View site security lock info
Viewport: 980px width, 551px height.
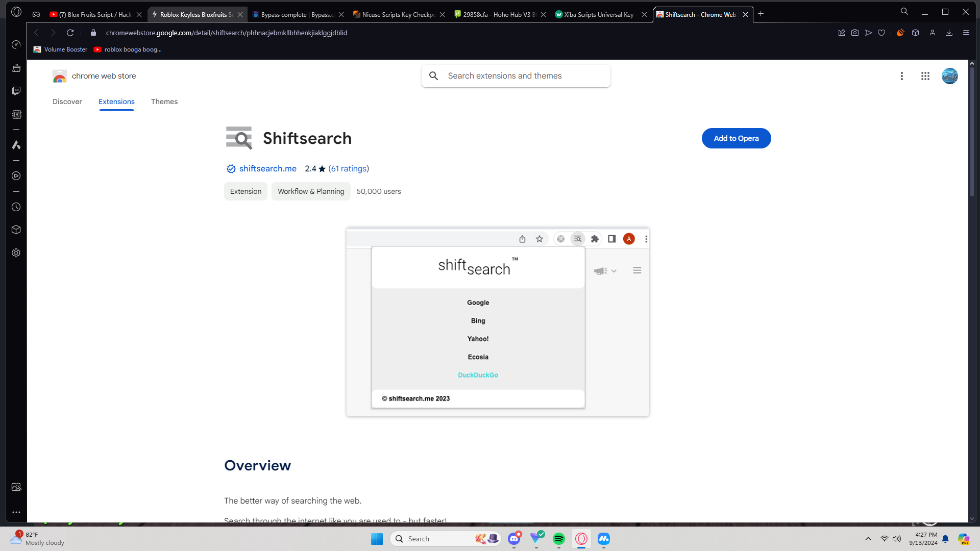[93, 33]
